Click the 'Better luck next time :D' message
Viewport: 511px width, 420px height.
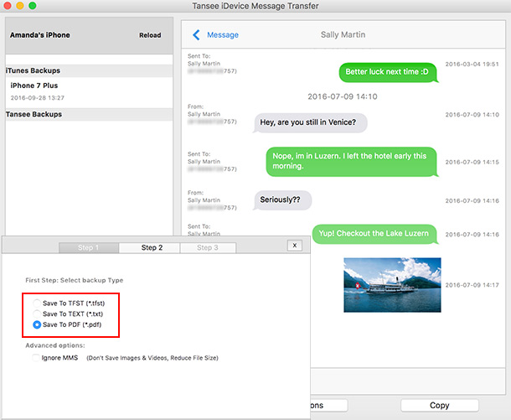pos(386,71)
